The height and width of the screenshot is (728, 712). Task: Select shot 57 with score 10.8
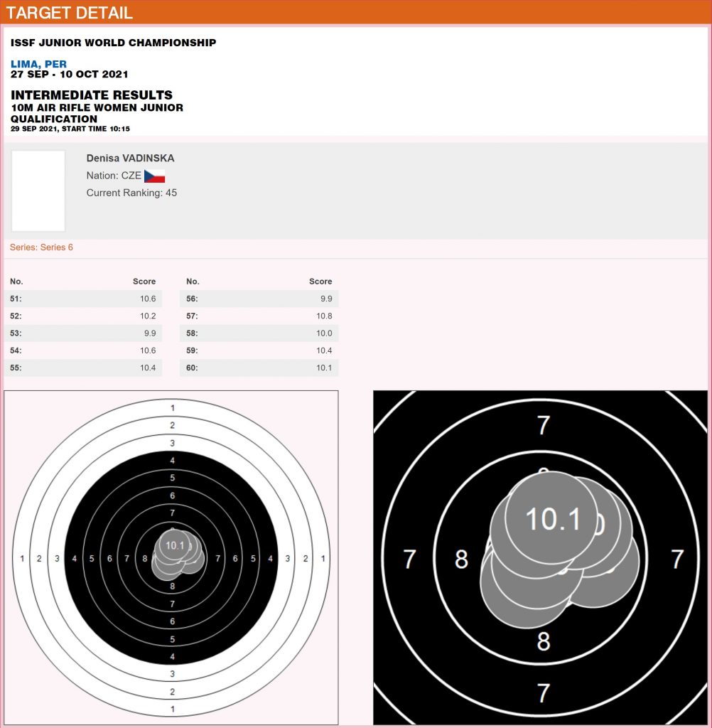(259, 316)
